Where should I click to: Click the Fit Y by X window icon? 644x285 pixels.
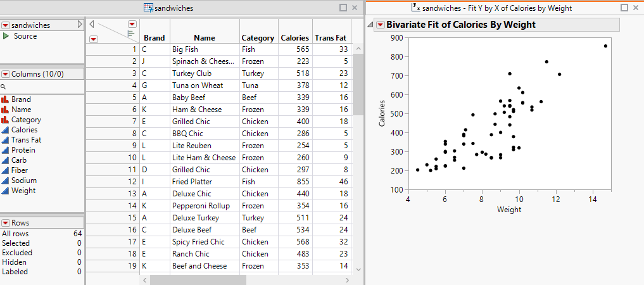coord(415,8)
